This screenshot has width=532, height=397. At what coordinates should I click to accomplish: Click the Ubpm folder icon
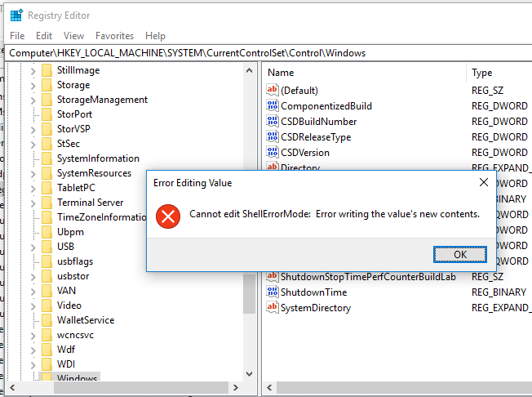point(47,232)
